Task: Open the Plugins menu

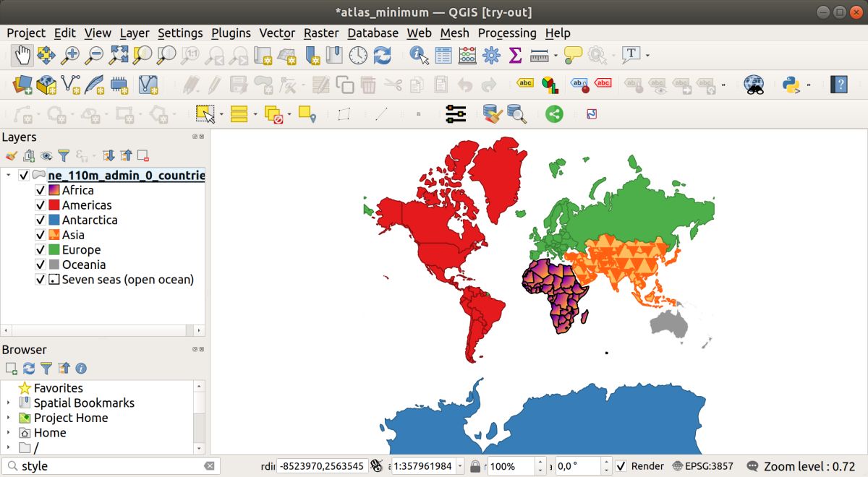Action: click(x=231, y=33)
